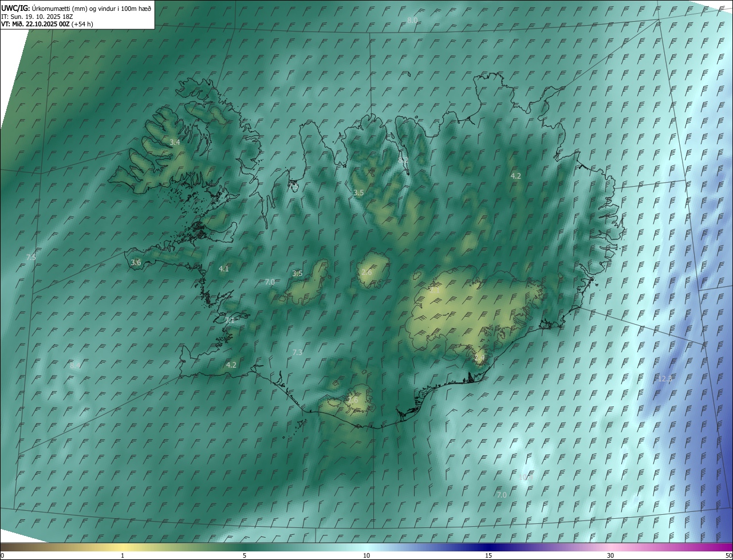The image size is (733, 560).
Task: Click the color scale tick labeled 15
Action: click(x=488, y=555)
